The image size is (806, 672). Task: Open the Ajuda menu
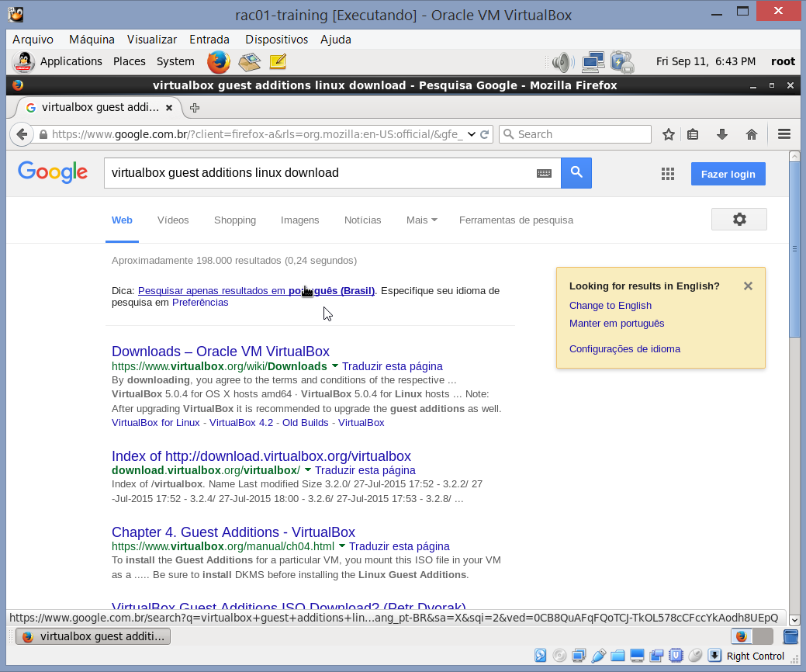(x=336, y=40)
